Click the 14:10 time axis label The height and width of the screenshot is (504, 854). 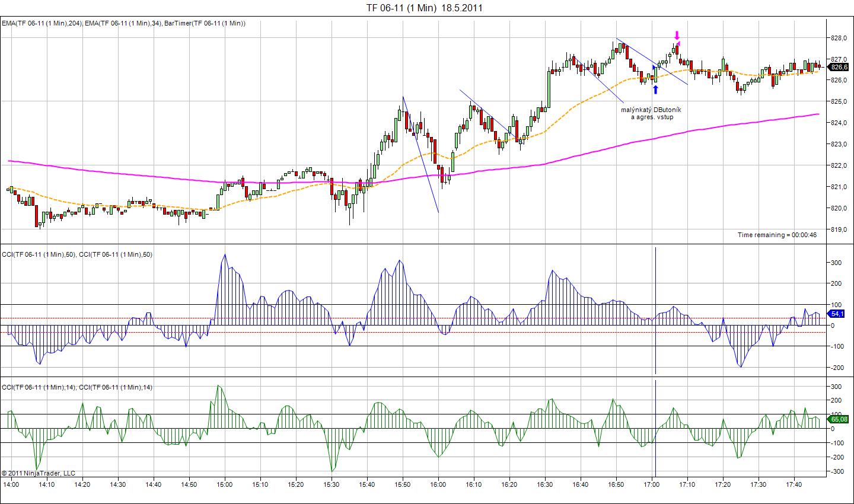[47, 484]
